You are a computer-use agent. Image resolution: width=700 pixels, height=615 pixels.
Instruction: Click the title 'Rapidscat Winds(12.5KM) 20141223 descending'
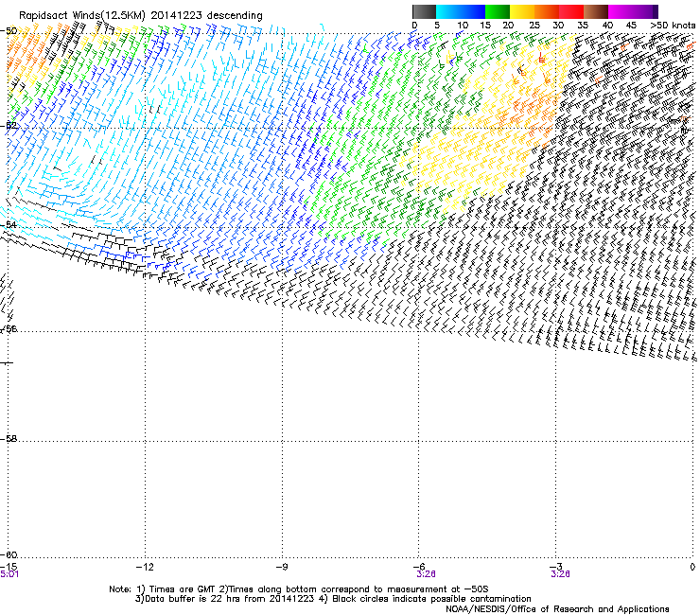(x=141, y=16)
